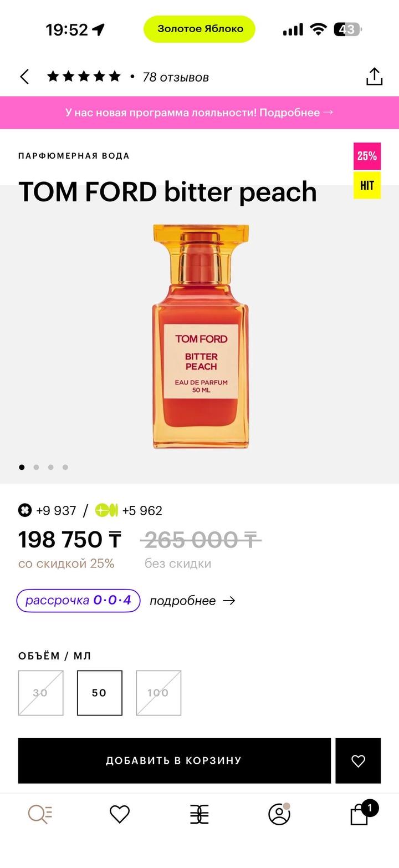Open the search tab in bottom bar
399x868 pixels.
[40, 814]
